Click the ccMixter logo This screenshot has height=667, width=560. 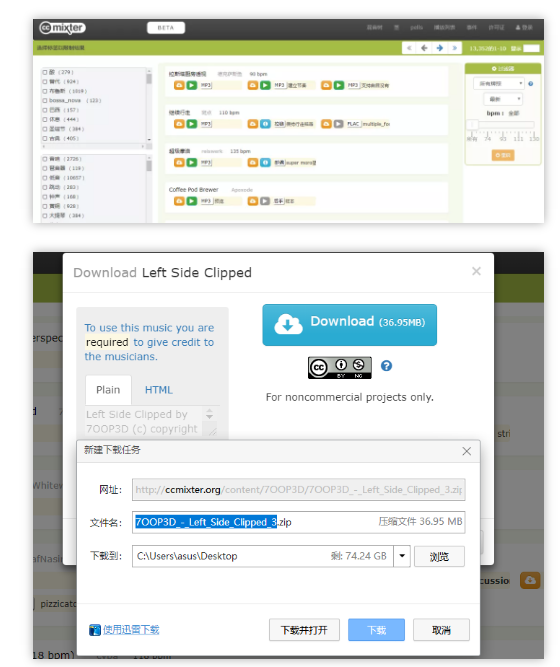(x=63, y=28)
